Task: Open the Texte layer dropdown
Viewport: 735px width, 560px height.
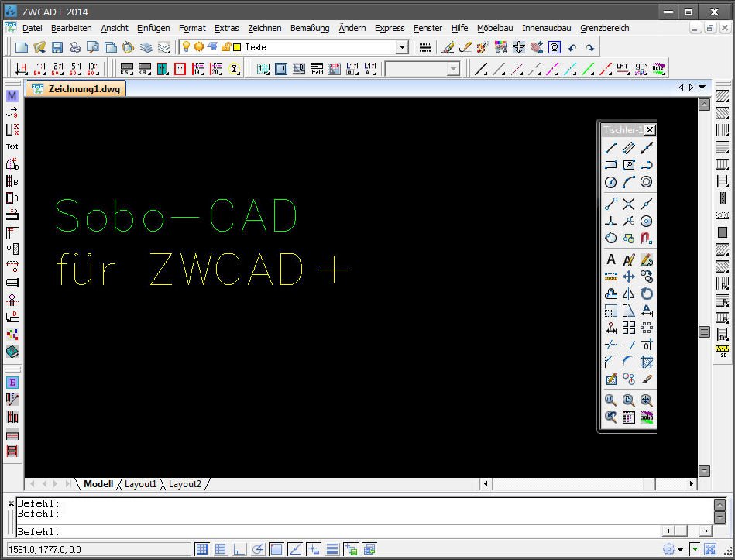Action: point(402,47)
